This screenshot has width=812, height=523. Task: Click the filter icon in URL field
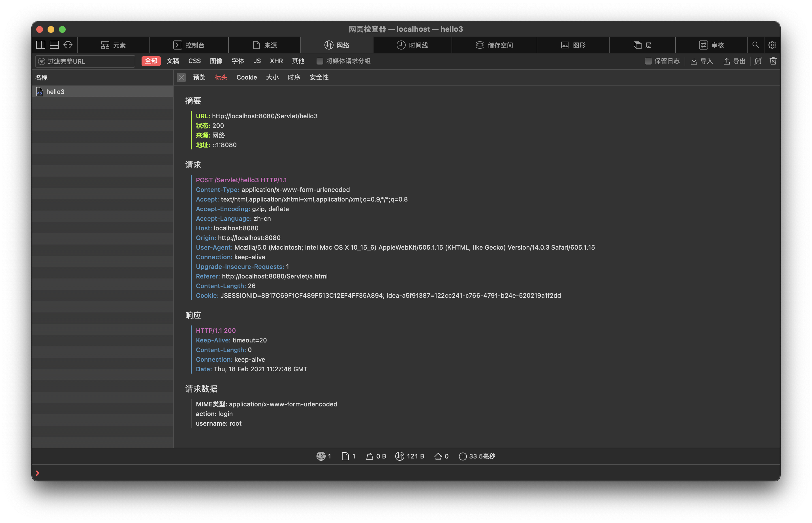click(41, 61)
